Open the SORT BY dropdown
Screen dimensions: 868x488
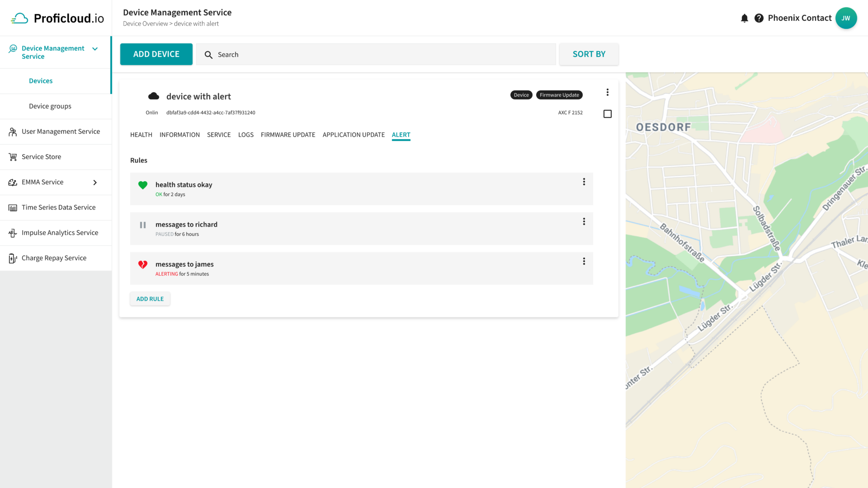point(589,54)
